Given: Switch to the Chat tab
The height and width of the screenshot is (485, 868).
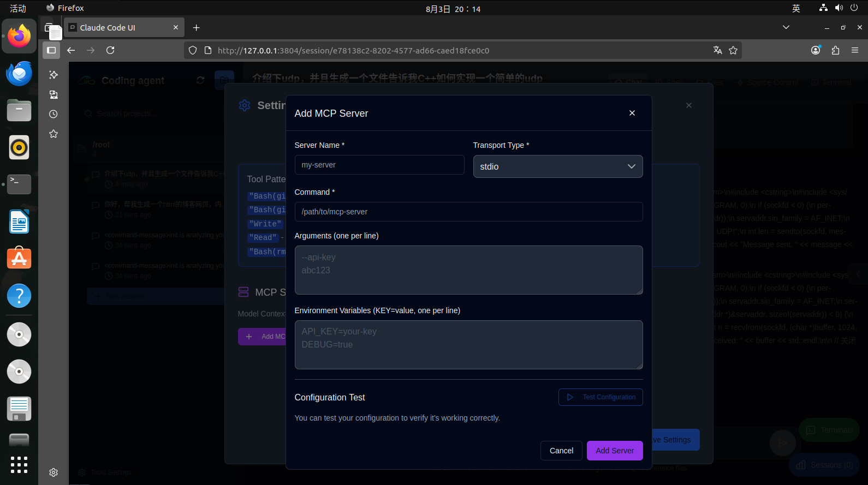Looking at the screenshot, I should (629, 82).
